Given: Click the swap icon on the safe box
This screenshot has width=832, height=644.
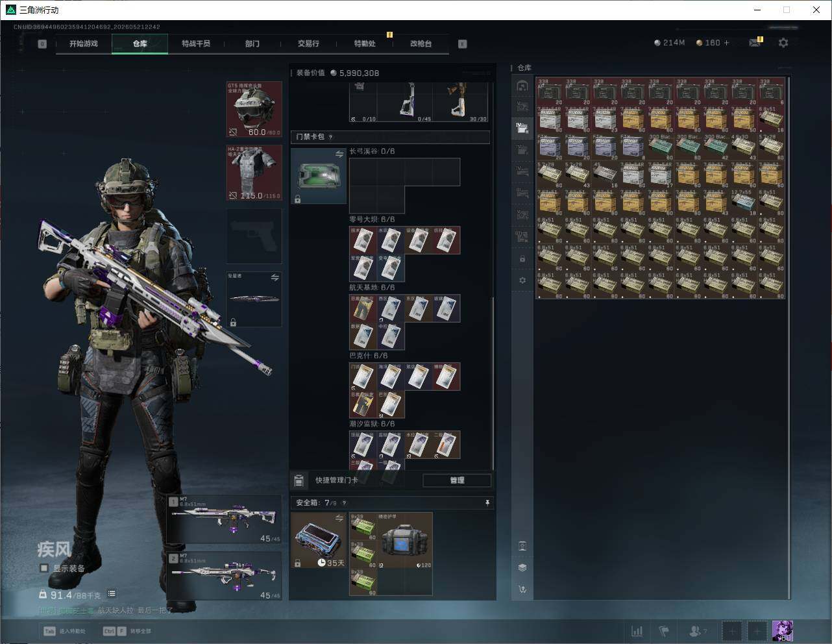Looking at the screenshot, I should pos(339,518).
